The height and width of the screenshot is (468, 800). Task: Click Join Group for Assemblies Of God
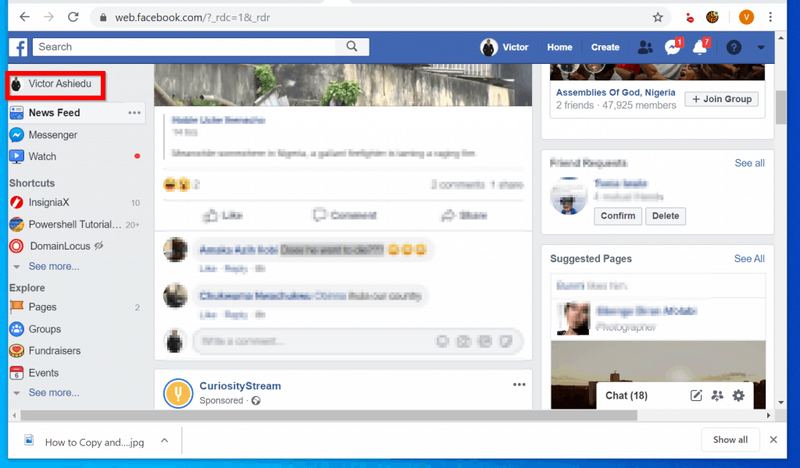click(x=721, y=99)
